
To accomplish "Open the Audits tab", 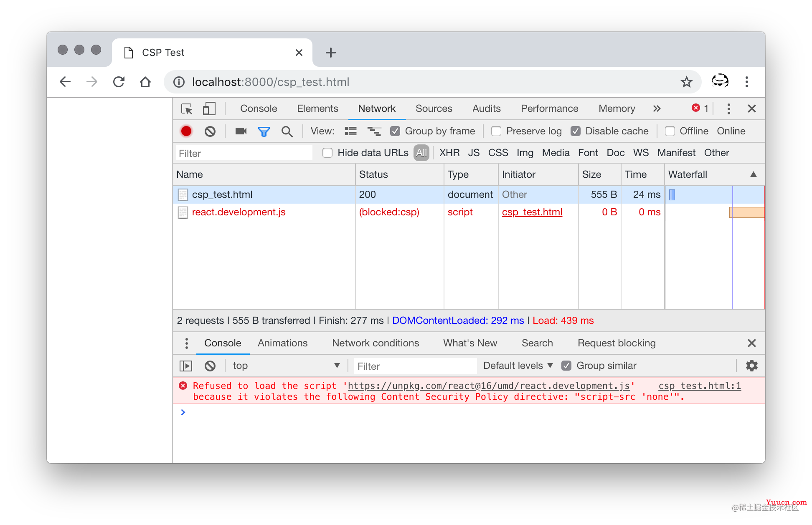I will tap(486, 109).
